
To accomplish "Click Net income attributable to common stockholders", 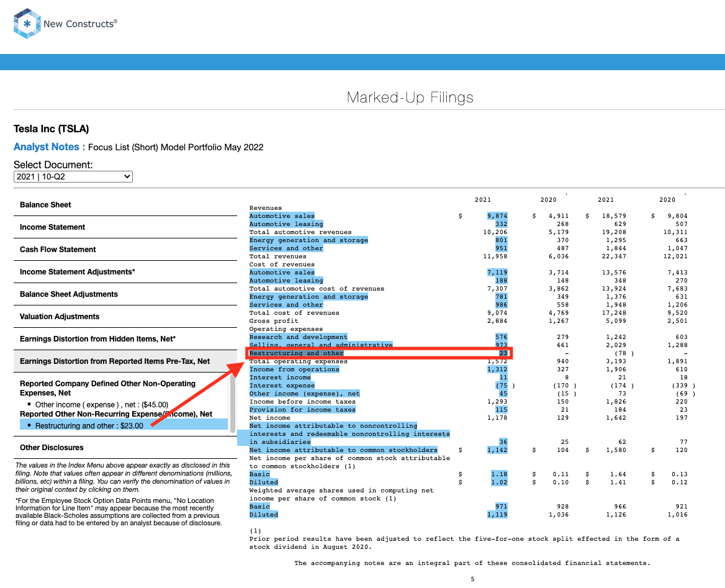I will tap(343, 450).
